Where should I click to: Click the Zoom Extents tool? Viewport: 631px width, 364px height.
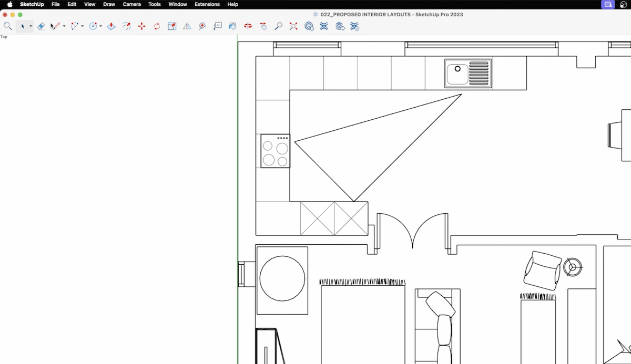click(294, 26)
